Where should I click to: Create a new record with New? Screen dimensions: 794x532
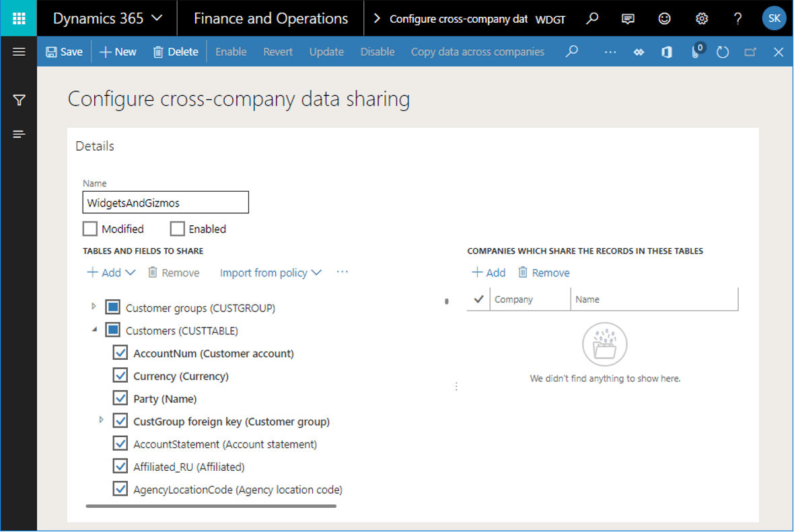(118, 52)
